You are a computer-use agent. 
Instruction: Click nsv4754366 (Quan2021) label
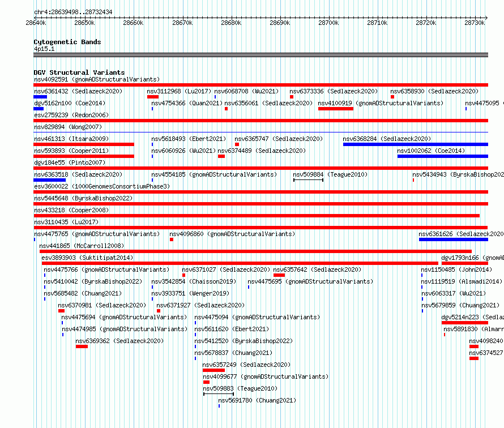point(187,103)
